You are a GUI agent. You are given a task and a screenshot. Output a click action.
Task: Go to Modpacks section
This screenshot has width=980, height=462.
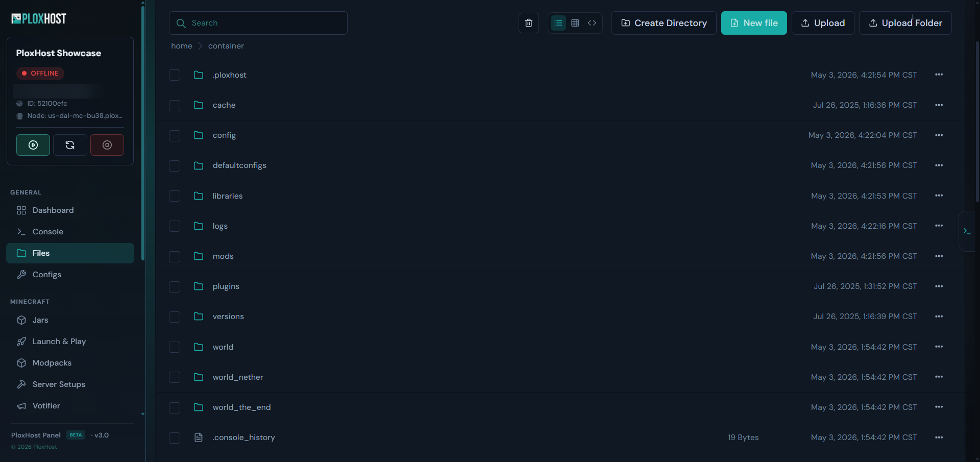coord(70,363)
